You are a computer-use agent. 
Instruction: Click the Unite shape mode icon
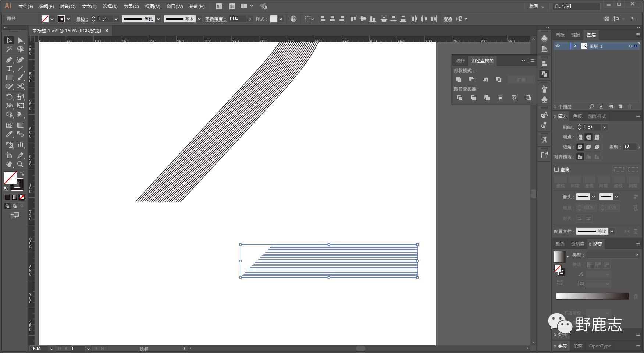459,80
